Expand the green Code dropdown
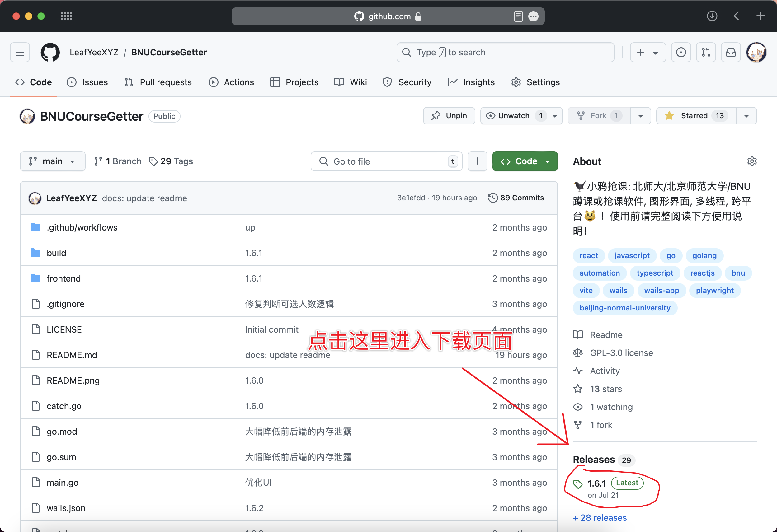The width and height of the screenshot is (777, 532). coord(525,161)
